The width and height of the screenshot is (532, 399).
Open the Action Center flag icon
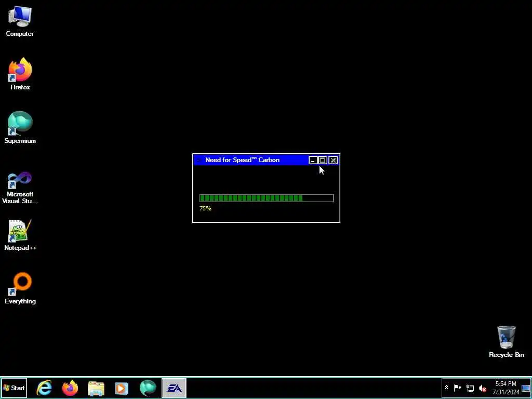pyautogui.click(x=457, y=388)
